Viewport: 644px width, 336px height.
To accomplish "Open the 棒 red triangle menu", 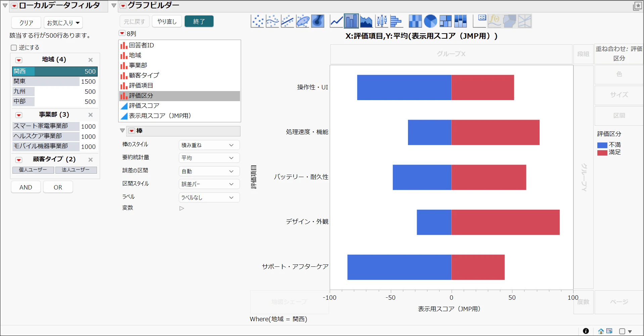I will pos(132,131).
